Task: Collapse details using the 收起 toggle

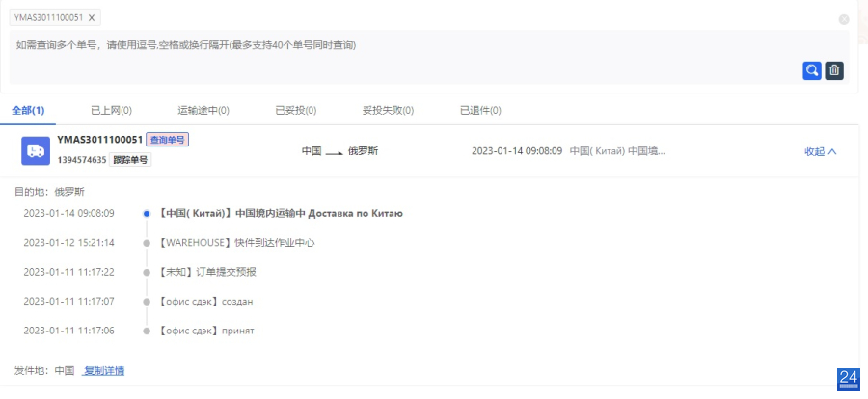Action: pos(820,151)
